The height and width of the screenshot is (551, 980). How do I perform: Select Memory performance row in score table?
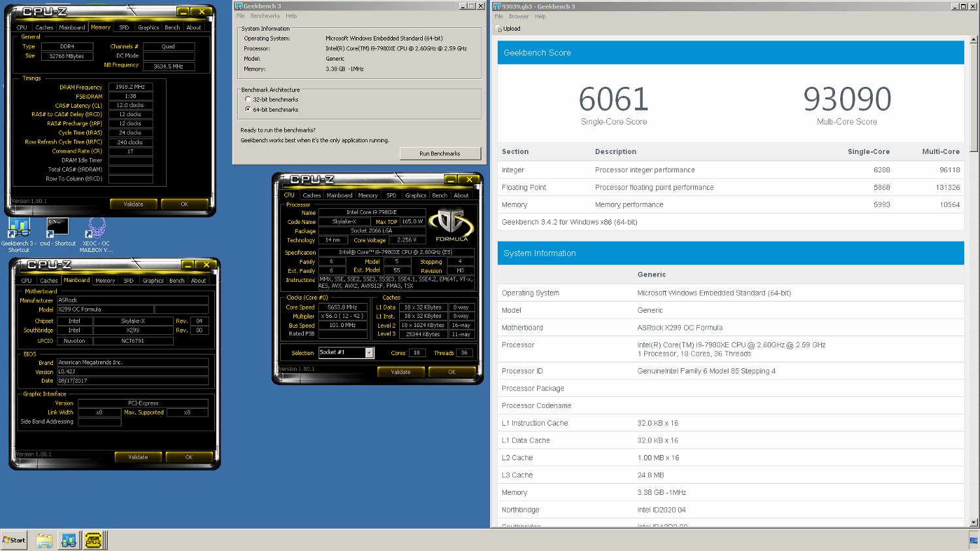730,204
